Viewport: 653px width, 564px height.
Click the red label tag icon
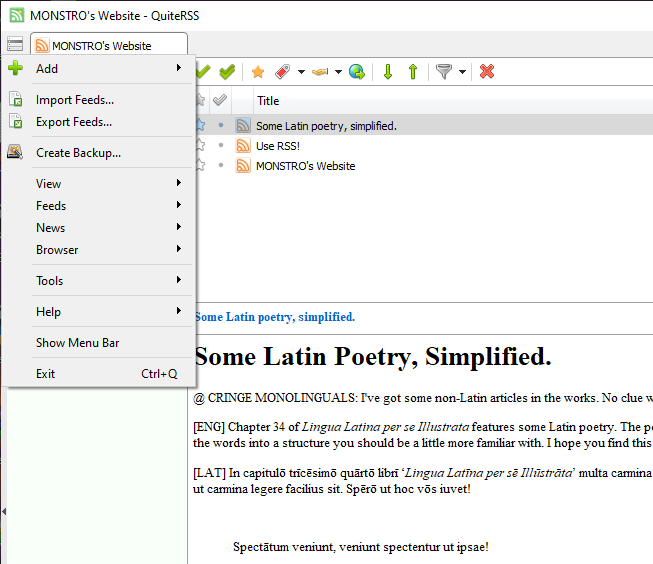282,72
